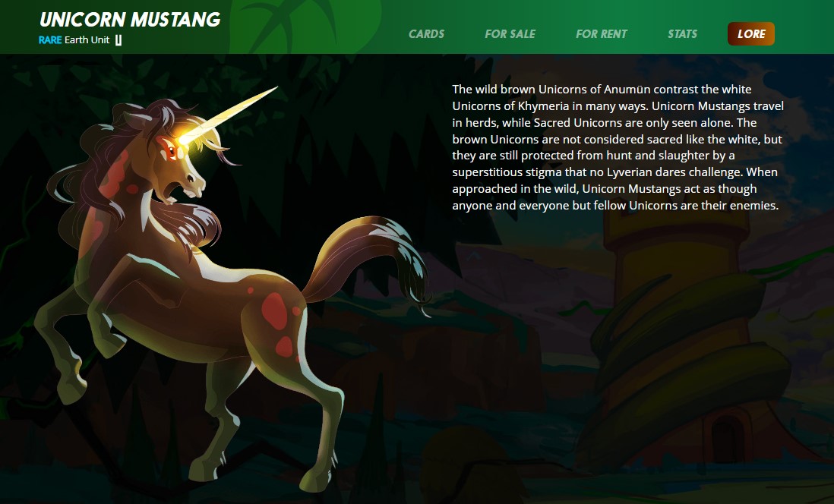The image size is (834, 504).
Task: Click the Earth Unit type label
Action: [87, 40]
